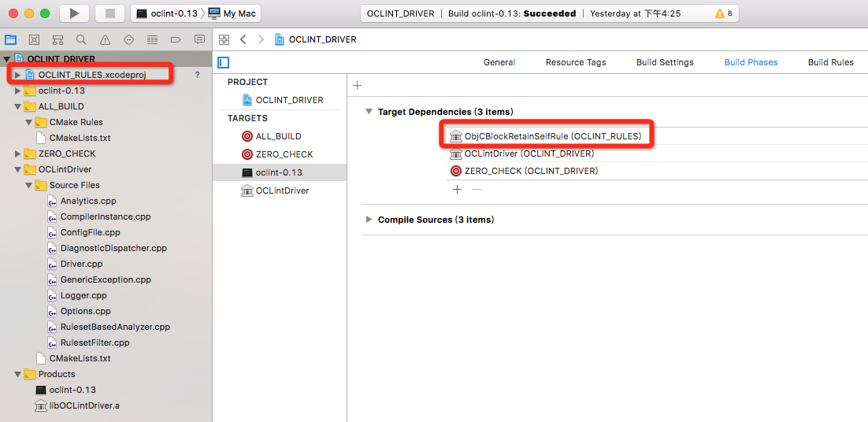The width and height of the screenshot is (868, 422).
Task: Expand the oclint-0.13 folder triangle
Action: click(17, 91)
